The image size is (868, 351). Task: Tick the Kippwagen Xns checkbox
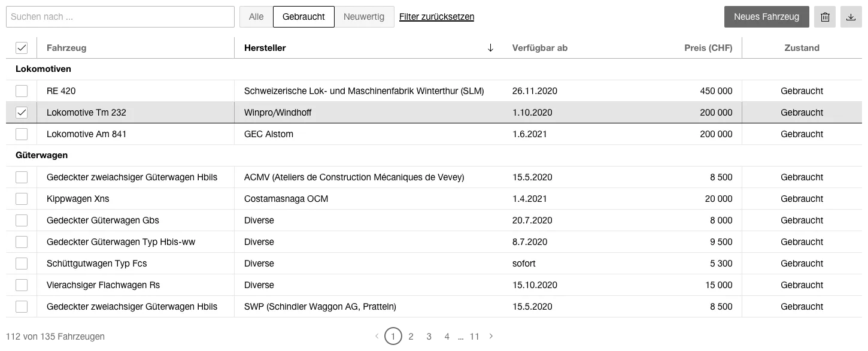(22, 199)
